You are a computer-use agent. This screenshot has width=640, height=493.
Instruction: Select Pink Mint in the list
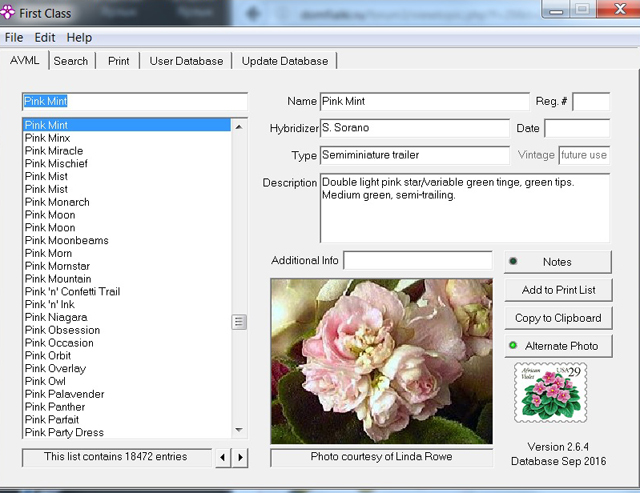pos(127,125)
